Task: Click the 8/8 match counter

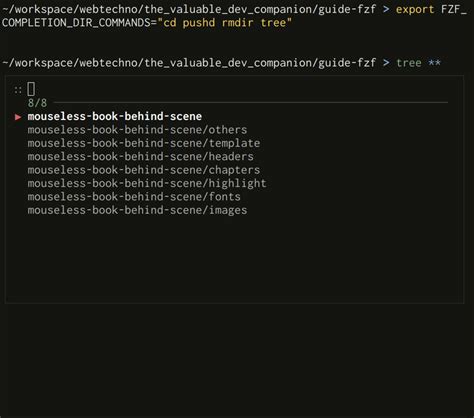Action: (37, 103)
